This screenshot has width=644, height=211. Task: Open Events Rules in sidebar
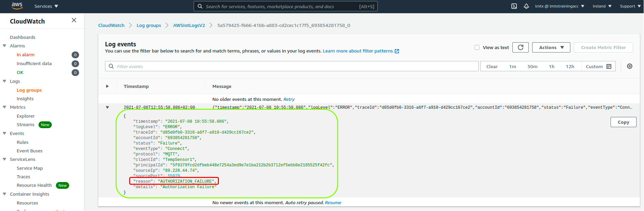tap(23, 142)
